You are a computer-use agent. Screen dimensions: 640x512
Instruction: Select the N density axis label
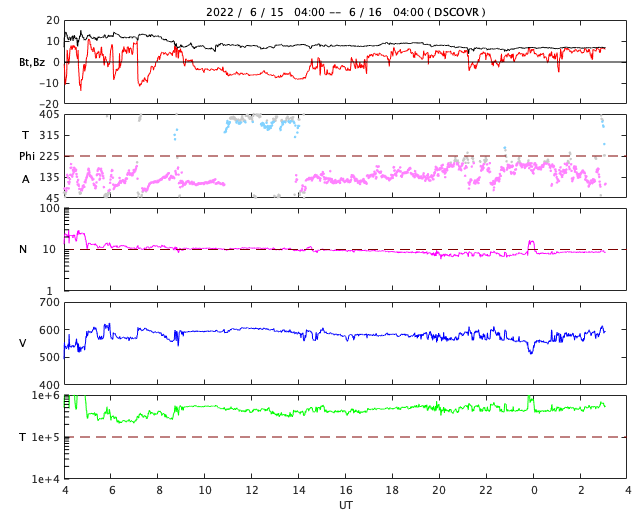click(x=23, y=249)
